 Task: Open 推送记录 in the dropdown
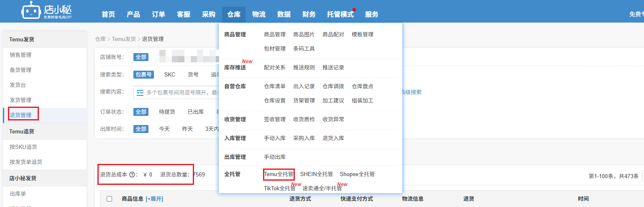333,67
